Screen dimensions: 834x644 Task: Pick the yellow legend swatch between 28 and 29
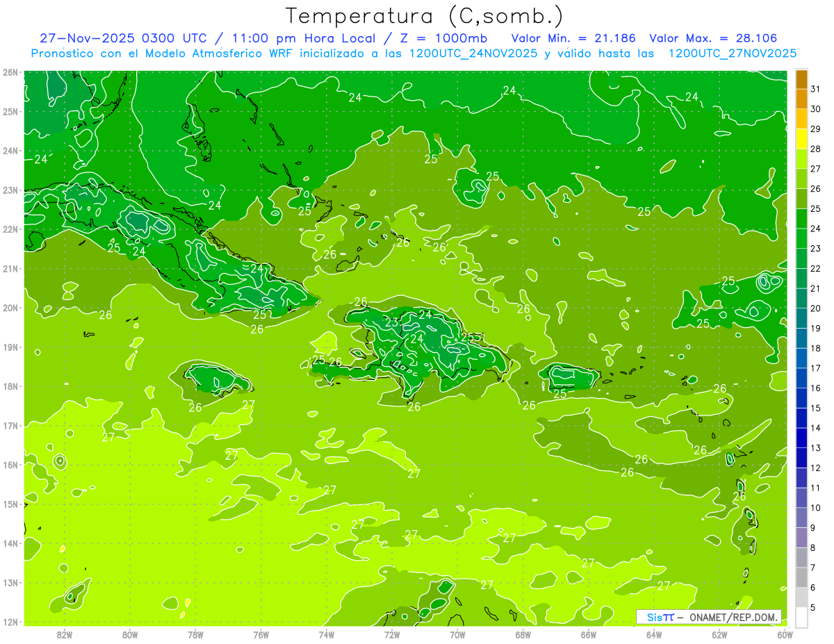click(x=801, y=139)
